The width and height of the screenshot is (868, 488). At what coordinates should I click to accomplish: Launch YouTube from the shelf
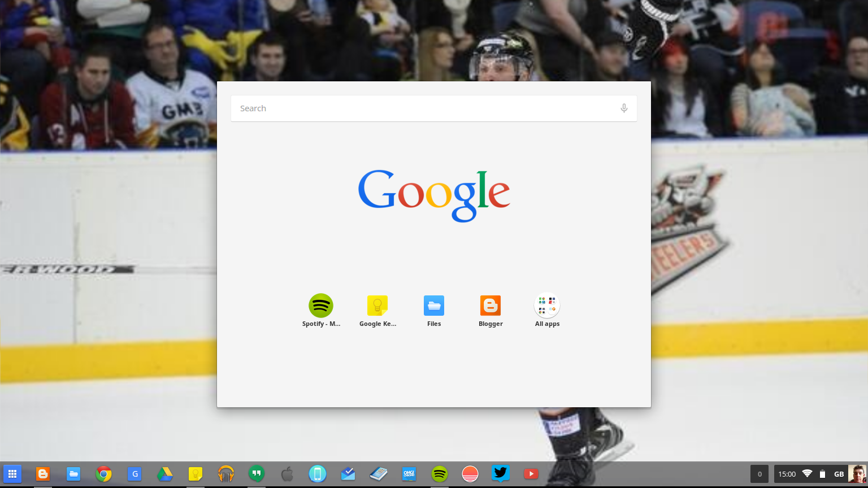pos(531,474)
